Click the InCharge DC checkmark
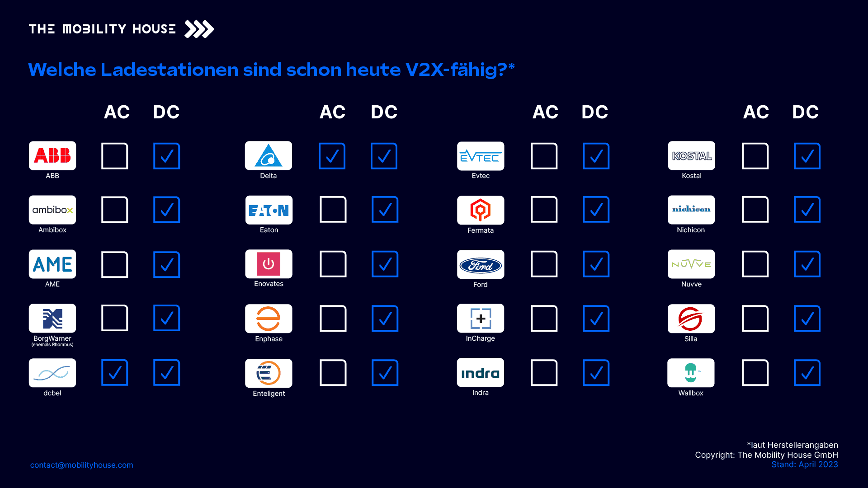The image size is (868, 488). pyautogui.click(x=594, y=319)
